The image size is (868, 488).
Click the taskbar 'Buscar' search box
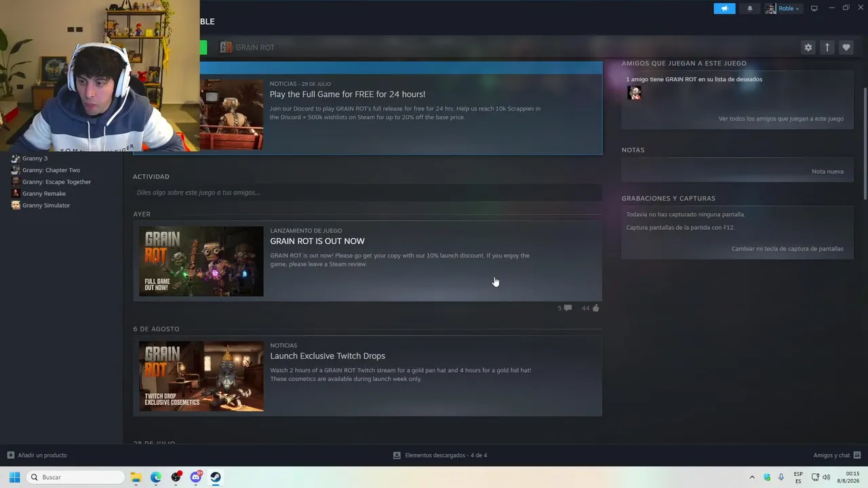76,477
